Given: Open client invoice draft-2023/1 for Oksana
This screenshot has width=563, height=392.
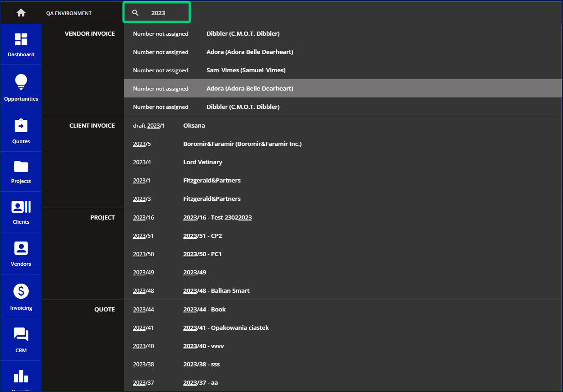Looking at the screenshot, I should pyautogui.click(x=343, y=125).
